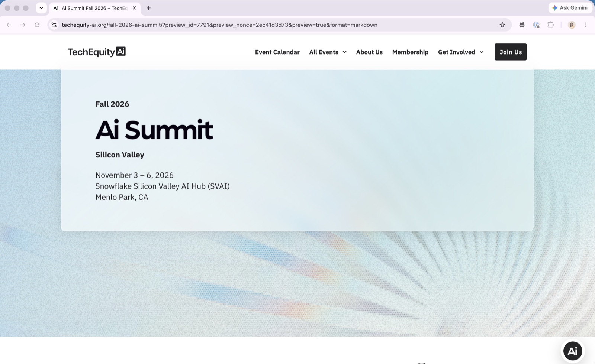
Task: Click the November 3 – 6, 2026 date text
Action: coord(134,175)
